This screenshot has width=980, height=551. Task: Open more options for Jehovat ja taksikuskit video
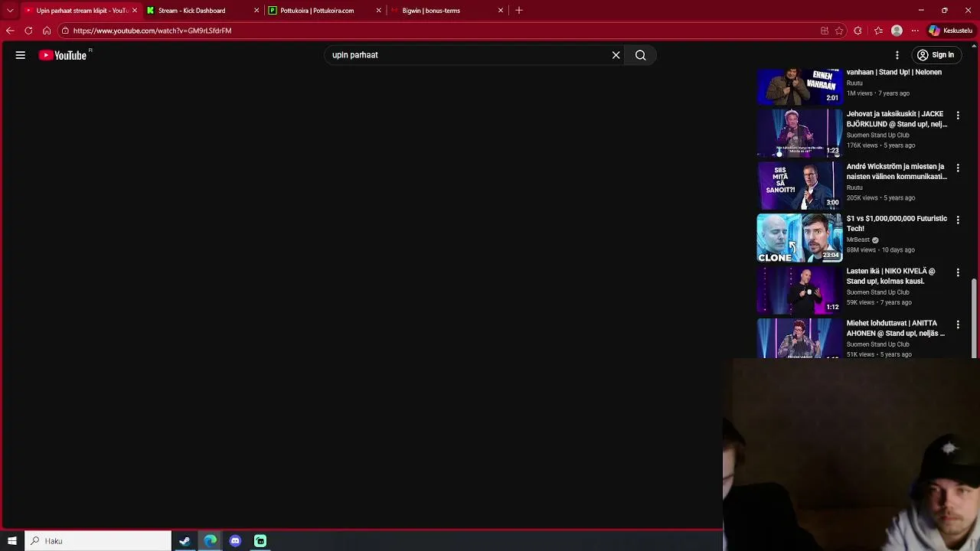click(x=958, y=115)
